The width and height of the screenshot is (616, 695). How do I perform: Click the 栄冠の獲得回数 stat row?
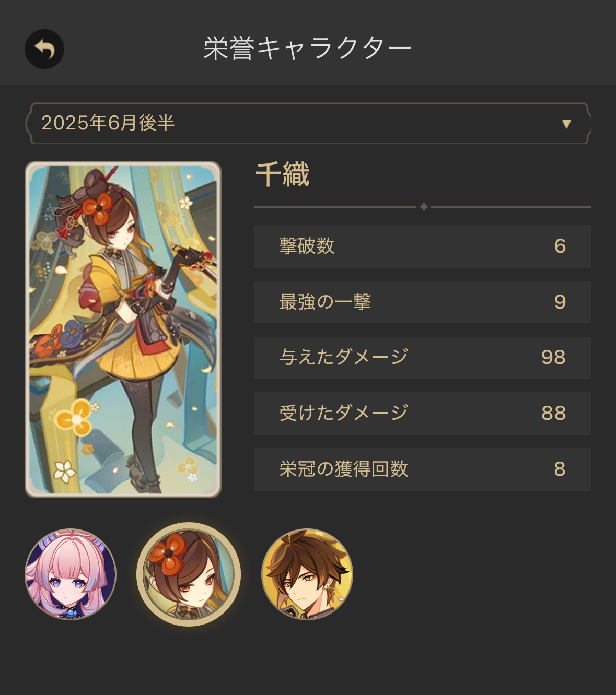(423, 469)
